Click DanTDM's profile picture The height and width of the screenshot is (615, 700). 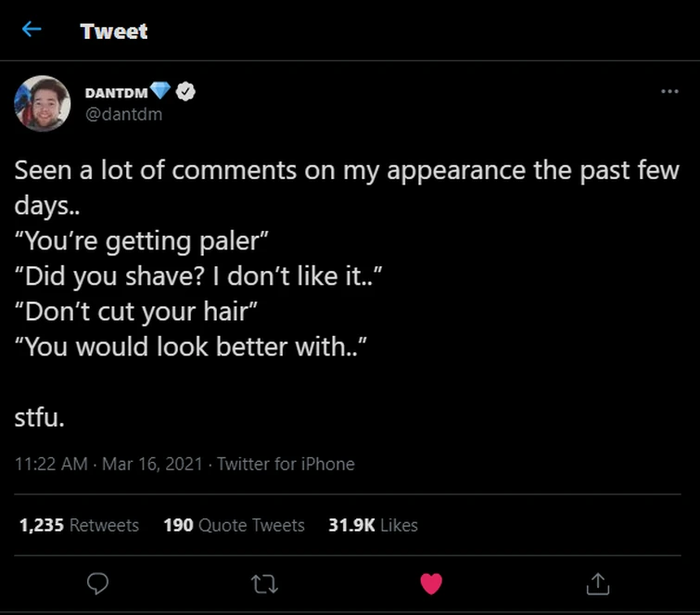[x=43, y=103]
